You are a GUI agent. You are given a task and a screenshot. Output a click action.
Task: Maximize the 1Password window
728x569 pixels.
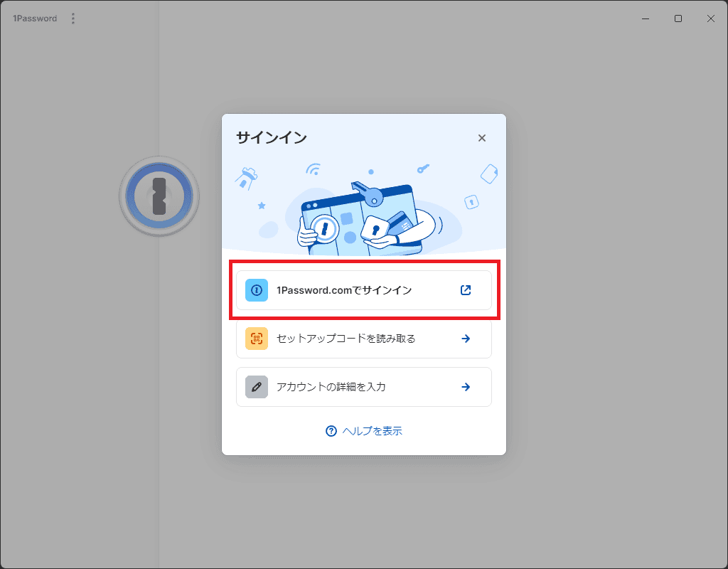click(x=678, y=18)
